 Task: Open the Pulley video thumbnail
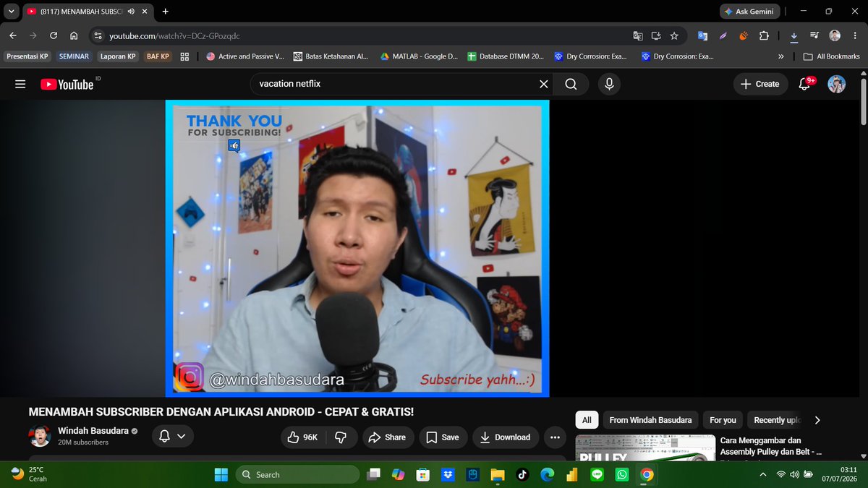click(x=645, y=448)
